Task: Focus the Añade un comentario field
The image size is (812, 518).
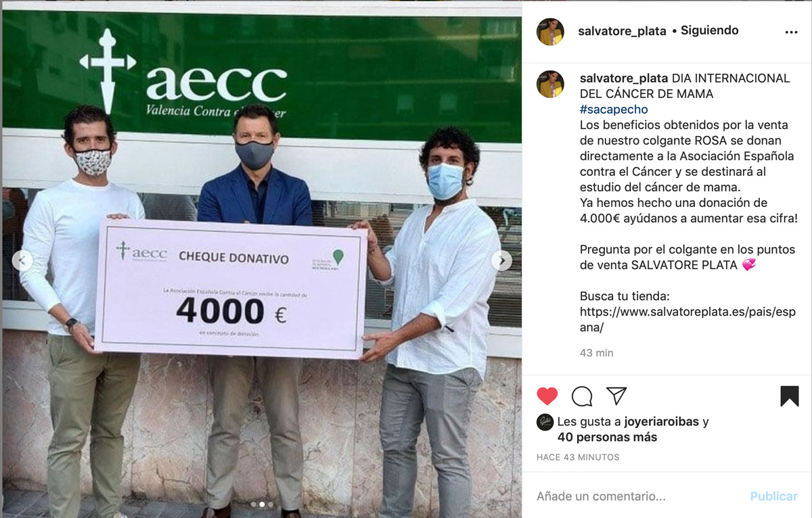Action: click(x=639, y=496)
